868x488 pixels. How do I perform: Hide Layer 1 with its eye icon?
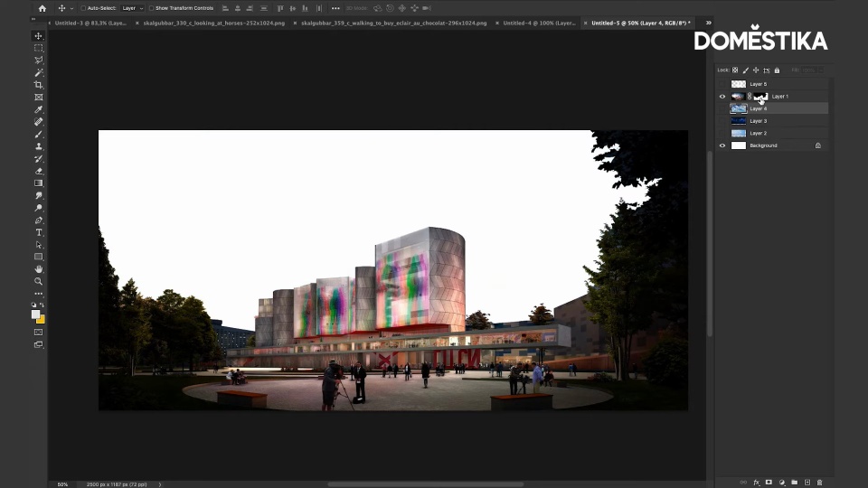(722, 96)
